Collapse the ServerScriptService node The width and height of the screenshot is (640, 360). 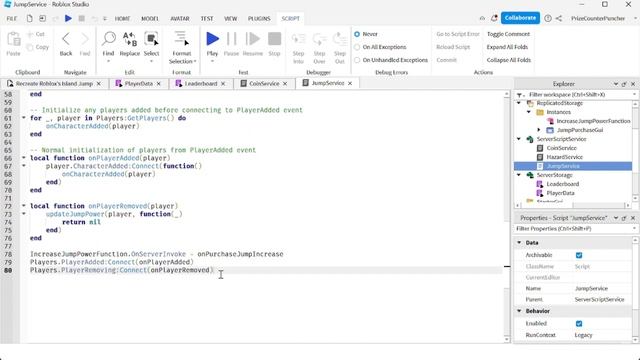click(x=519, y=139)
